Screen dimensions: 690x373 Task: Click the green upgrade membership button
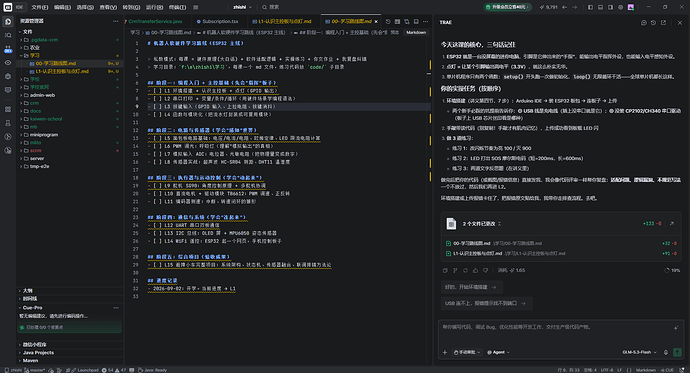coord(508,7)
